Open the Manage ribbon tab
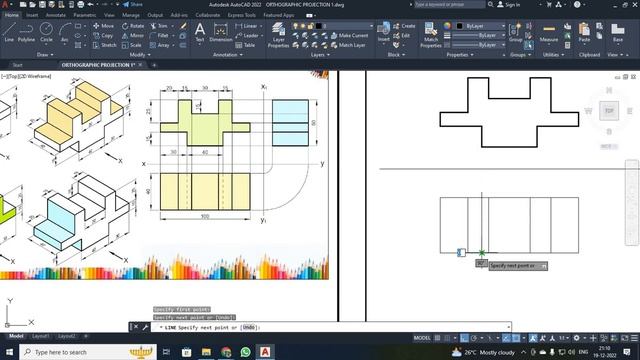640x360 pixels. [x=131, y=15]
